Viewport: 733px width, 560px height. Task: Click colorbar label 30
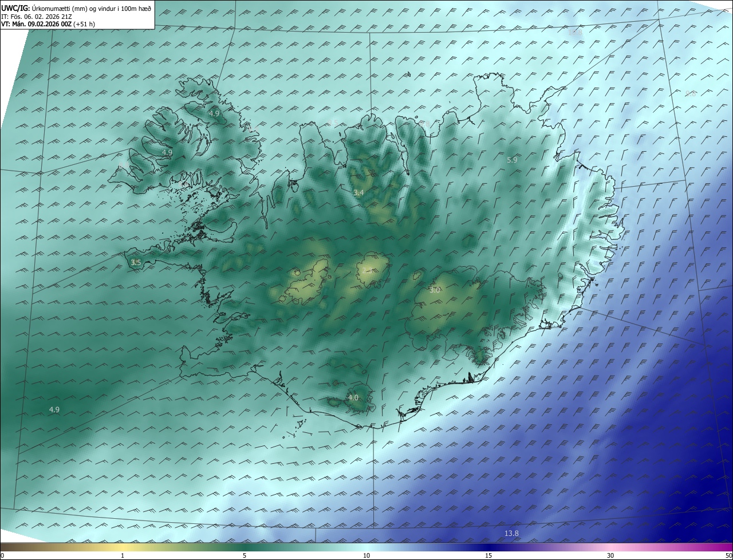[610, 555]
